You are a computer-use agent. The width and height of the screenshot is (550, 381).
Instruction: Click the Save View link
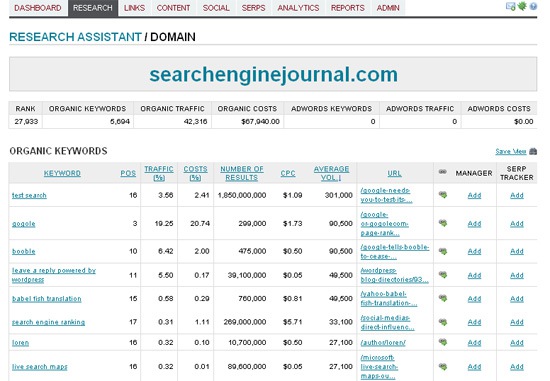coord(511,152)
